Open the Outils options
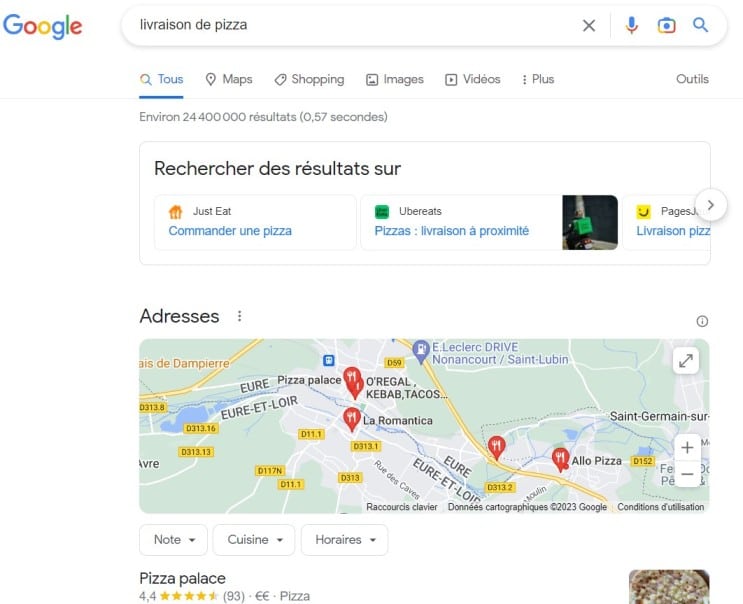Screen dimensions: 743x604 coord(692,79)
